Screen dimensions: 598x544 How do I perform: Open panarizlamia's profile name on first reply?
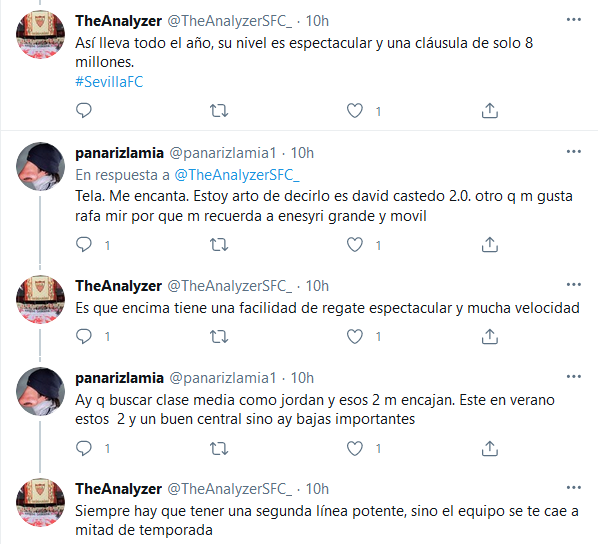(119, 153)
